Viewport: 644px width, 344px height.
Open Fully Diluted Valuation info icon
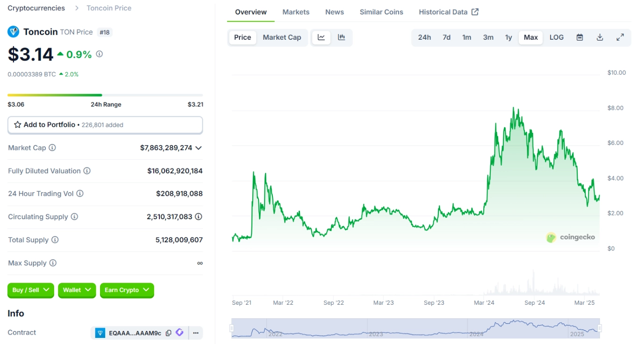87,171
